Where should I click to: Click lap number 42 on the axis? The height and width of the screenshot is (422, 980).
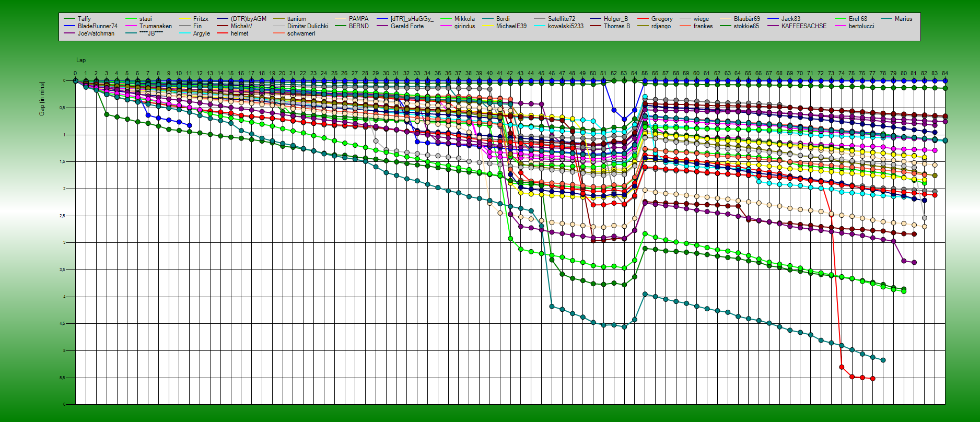[x=510, y=74]
